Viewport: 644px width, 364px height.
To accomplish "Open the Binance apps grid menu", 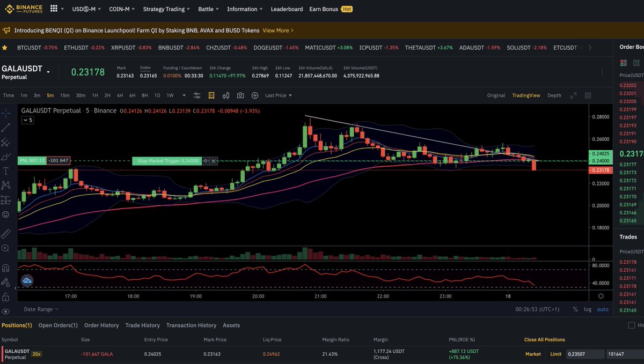I will point(54,9).
